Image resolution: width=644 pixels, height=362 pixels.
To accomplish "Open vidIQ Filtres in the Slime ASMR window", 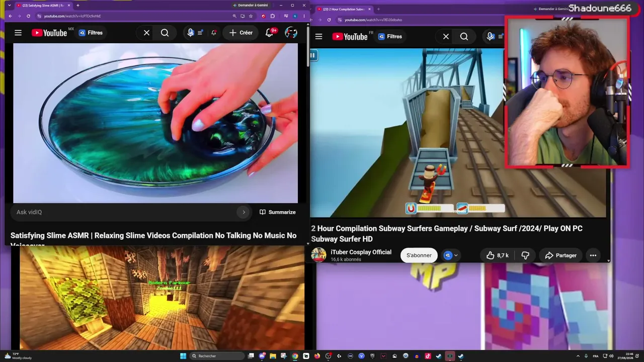I will pyautogui.click(x=91, y=33).
